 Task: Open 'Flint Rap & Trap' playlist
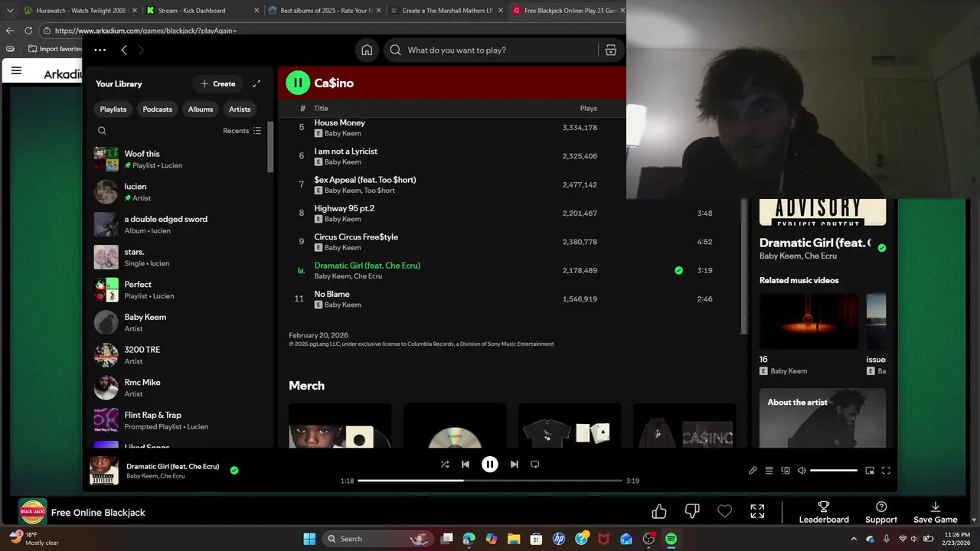178,420
